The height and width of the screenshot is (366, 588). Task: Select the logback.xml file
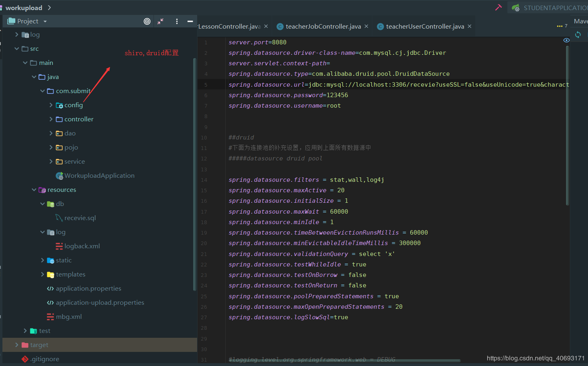coord(78,246)
